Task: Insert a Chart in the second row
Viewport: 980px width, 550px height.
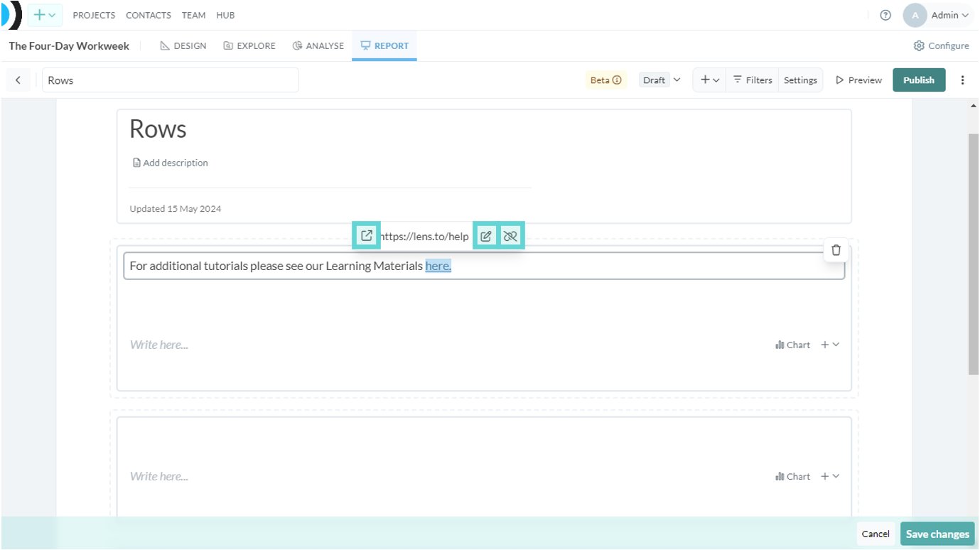Action: pos(792,477)
